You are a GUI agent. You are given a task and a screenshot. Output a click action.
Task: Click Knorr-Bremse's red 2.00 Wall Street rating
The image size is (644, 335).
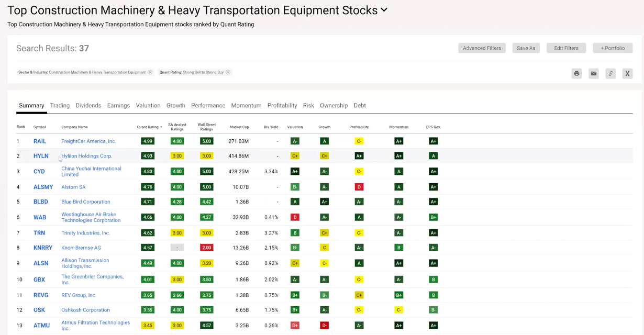207,248
